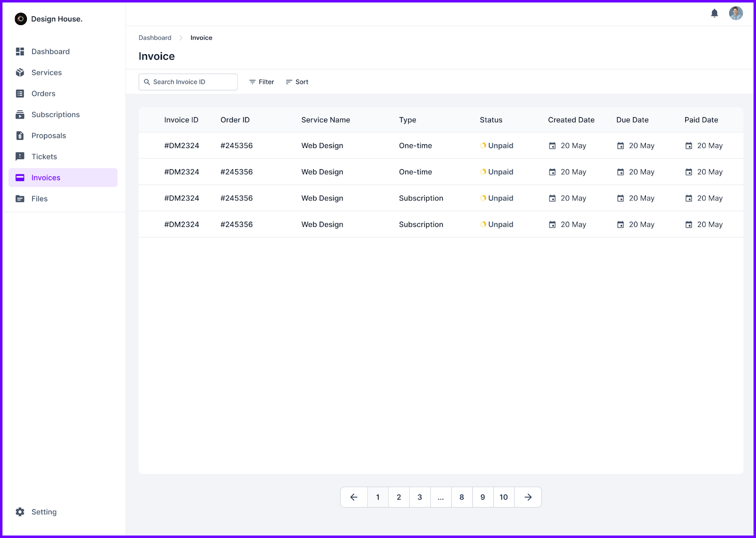Viewport: 756px width, 538px height.
Task: Click the Design House logo
Action: pos(20,19)
